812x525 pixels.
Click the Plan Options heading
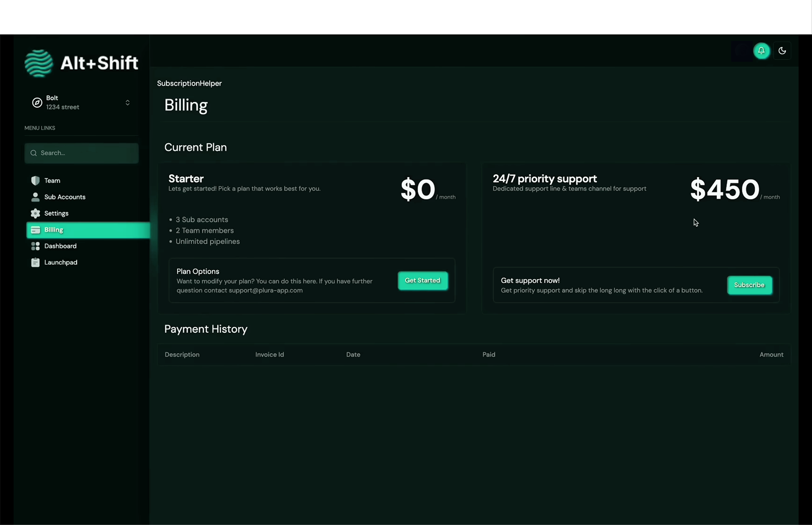[198, 271]
